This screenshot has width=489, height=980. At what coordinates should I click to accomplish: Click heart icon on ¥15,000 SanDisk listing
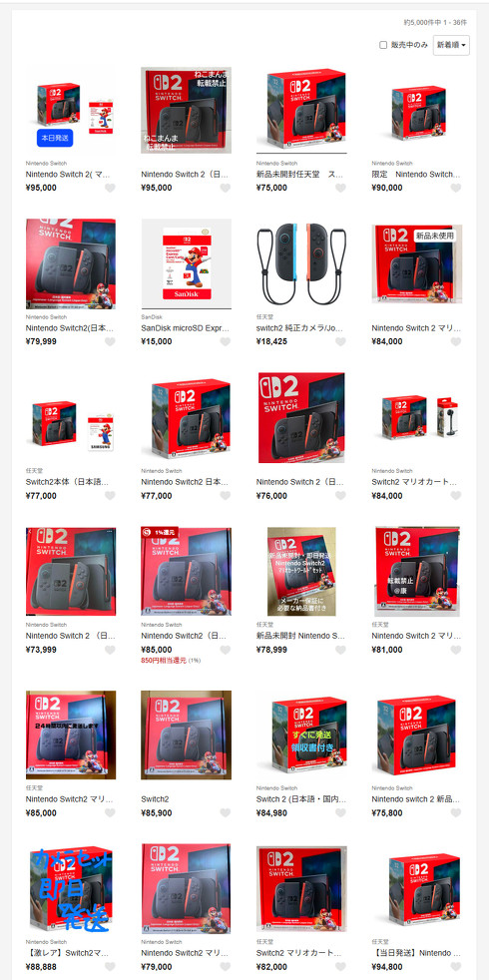click(226, 341)
